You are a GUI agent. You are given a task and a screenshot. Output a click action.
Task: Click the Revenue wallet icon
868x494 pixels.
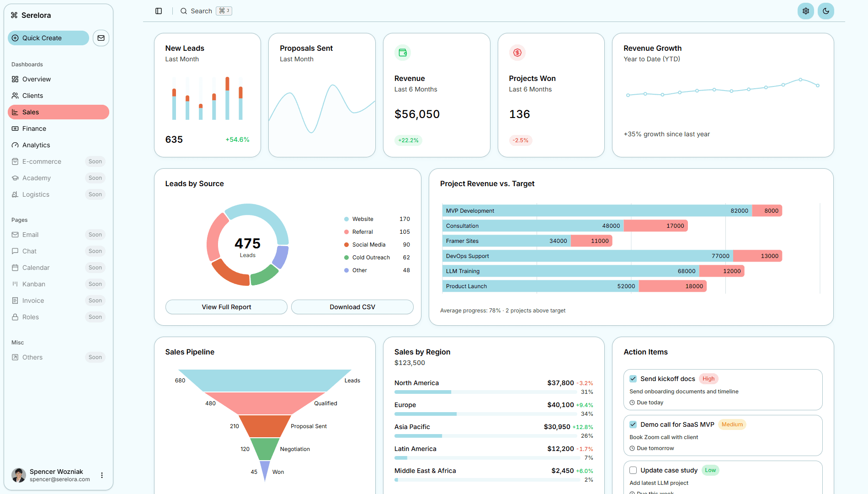click(402, 53)
